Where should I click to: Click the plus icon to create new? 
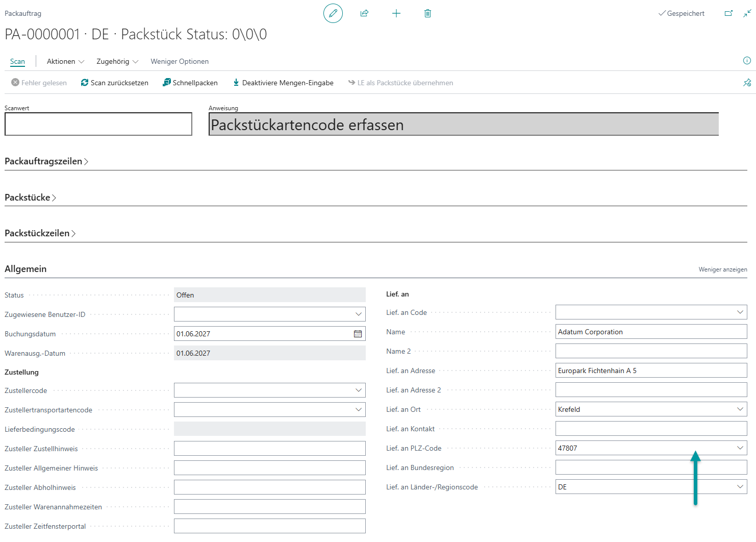(396, 13)
